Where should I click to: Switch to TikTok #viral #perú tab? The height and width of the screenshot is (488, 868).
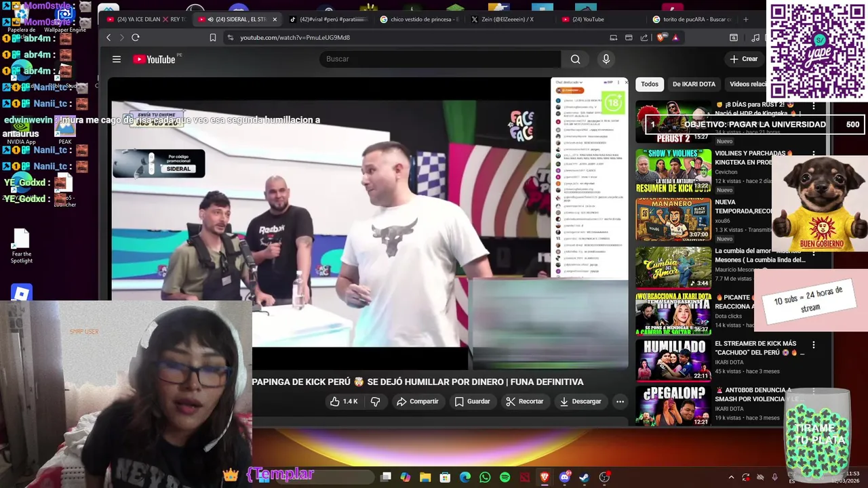coord(329,19)
